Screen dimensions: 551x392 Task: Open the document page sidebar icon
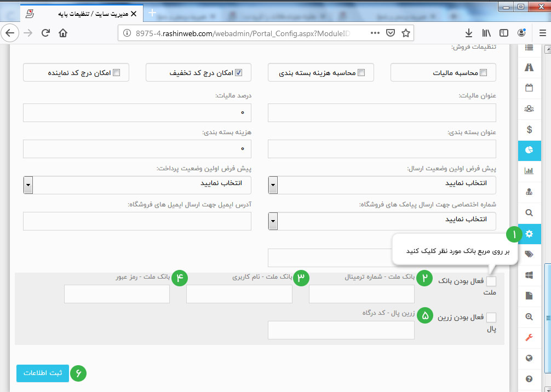coord(529,296)
